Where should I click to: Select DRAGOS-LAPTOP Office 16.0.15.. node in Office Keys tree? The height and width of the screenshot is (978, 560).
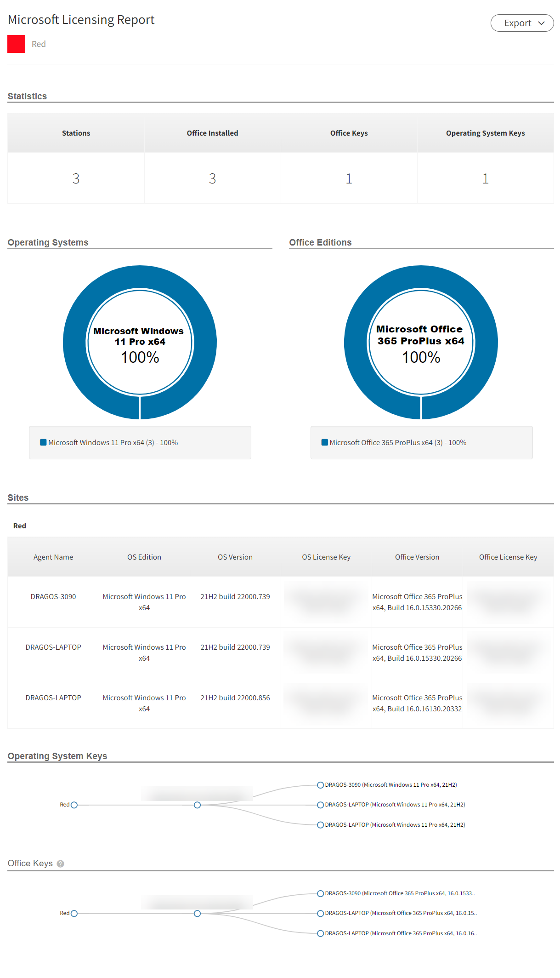tap(321, 913)
